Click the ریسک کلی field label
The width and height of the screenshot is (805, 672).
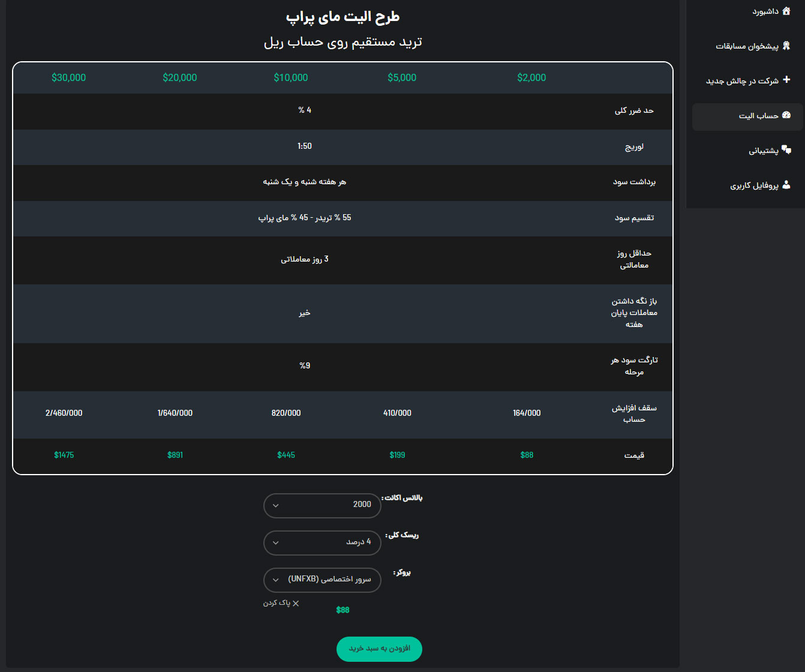[x=402, y=535]
